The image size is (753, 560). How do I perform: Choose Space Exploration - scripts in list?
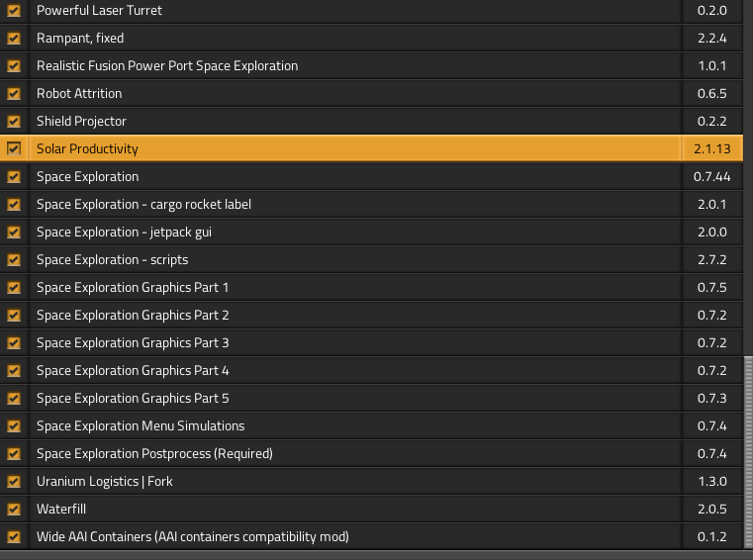[112, 260]
